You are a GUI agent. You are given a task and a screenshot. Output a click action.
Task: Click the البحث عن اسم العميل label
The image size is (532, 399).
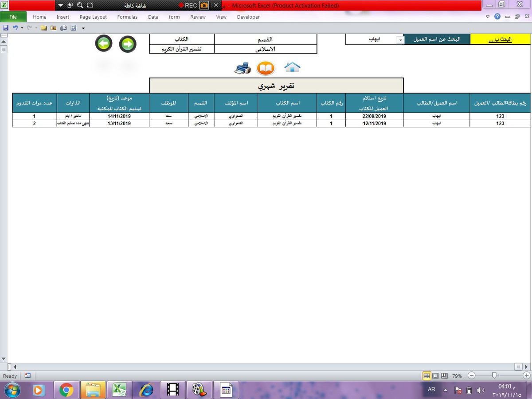[437, 39]
